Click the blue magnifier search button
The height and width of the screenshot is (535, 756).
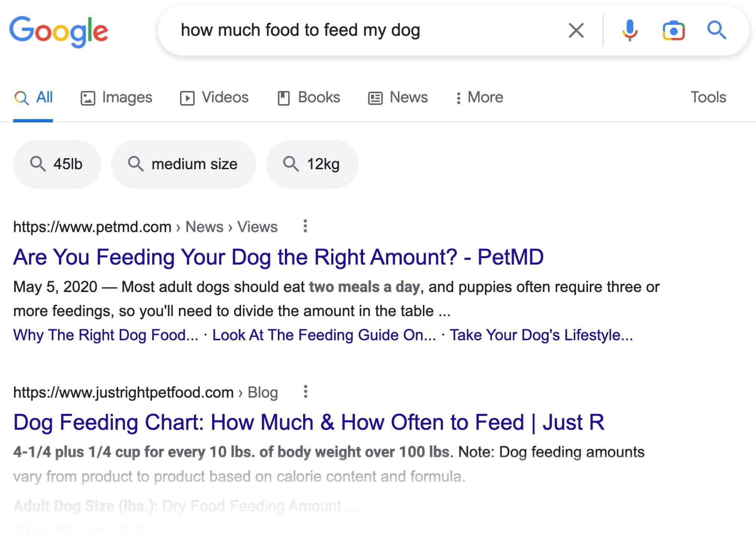[x=716, y=30]
